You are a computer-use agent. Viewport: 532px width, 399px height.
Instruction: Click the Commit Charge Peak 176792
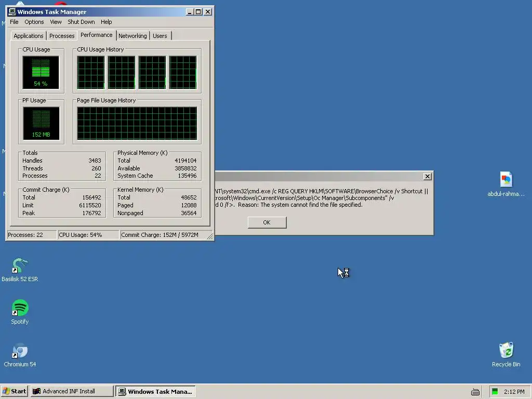[91, 213]
